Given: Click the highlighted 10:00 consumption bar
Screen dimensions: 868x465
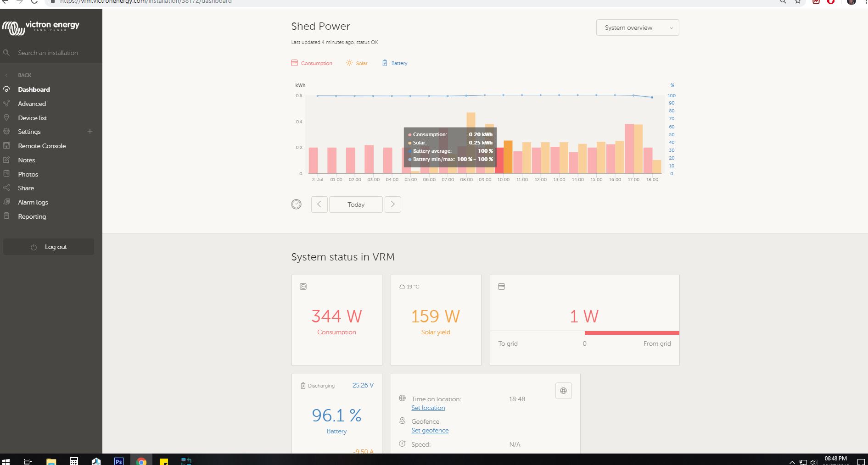Looking at the screenshot, I should click(x=499, y=160).
